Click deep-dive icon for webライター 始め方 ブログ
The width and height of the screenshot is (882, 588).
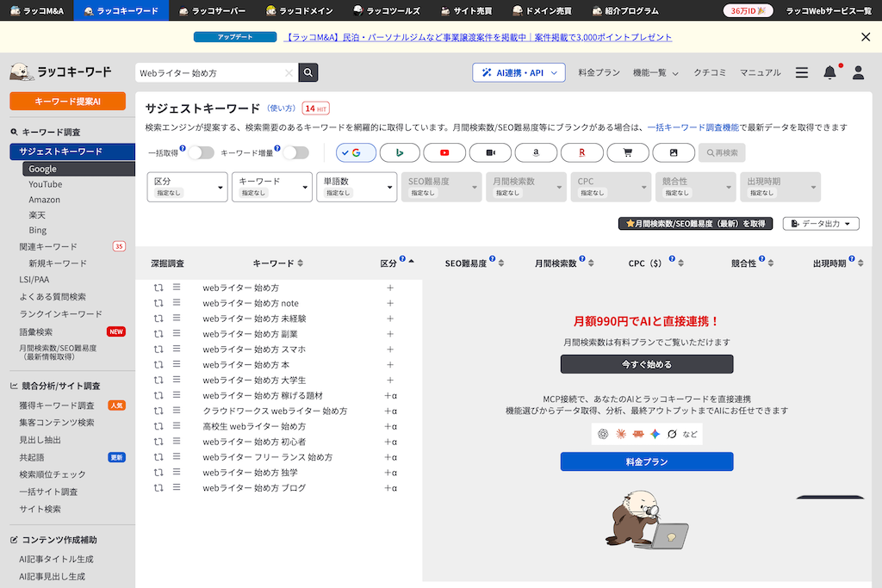[x=158, y=488]
